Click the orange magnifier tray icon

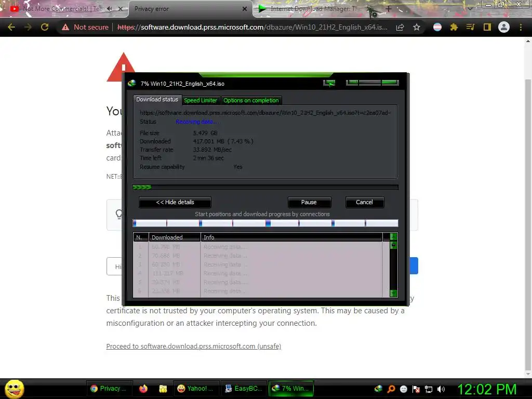391,389
